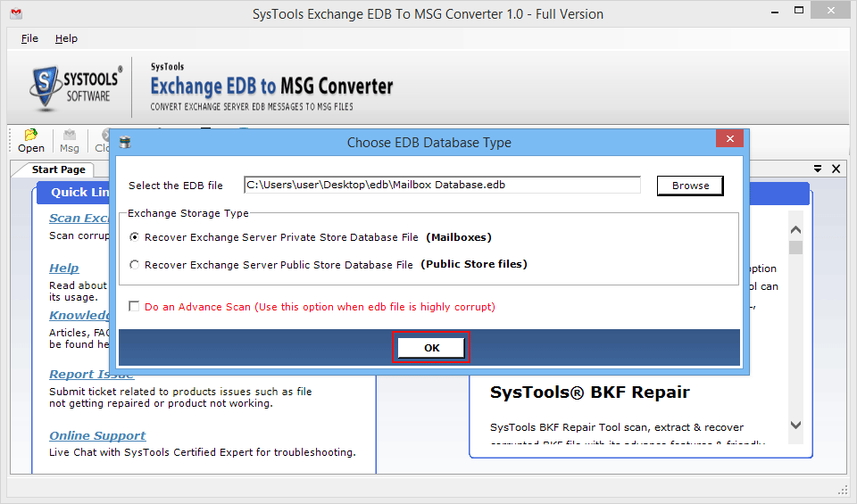857x504 pixels.
Task: Close the Choose EDB Database Type dialog
Action: click(729, 138)
